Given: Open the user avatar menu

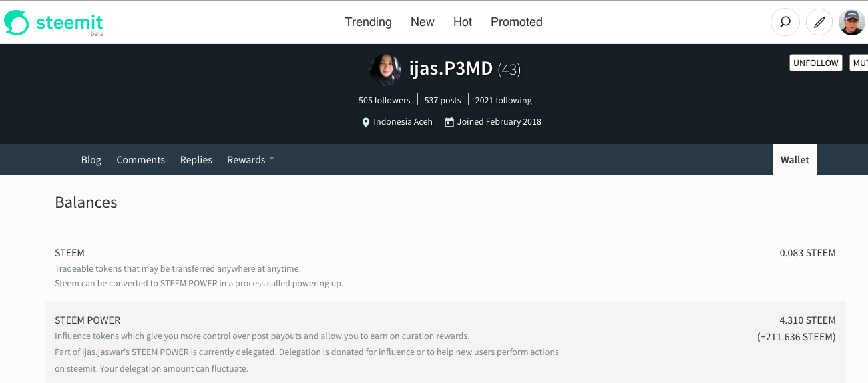Looking at the screenshot, I should coord(851,22).
